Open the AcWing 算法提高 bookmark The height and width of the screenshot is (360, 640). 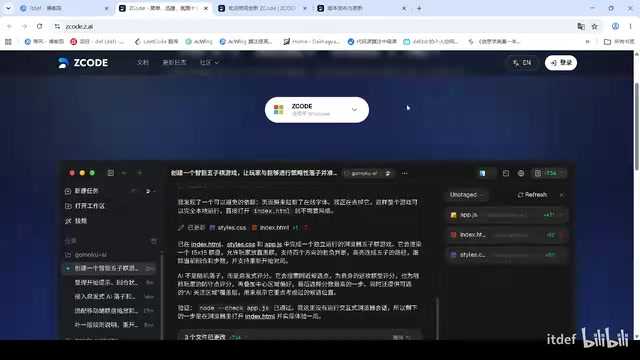(246, 42)
